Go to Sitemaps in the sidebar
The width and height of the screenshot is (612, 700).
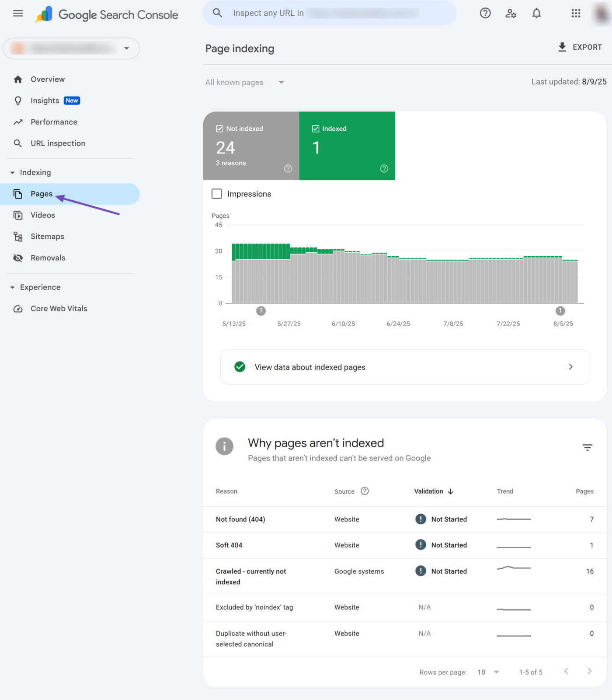(x=47, y=237)
